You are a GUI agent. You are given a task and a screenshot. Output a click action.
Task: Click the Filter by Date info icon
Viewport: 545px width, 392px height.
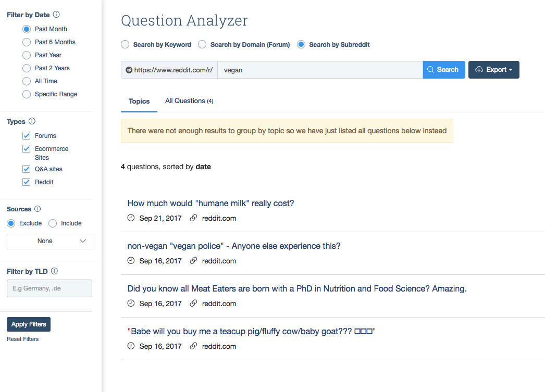click(x=56, y=15)
